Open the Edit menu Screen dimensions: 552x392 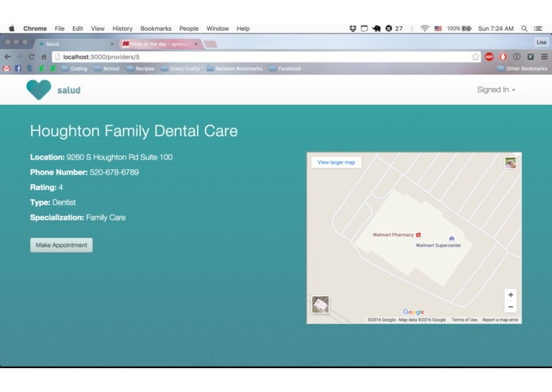tap(78, 29)
